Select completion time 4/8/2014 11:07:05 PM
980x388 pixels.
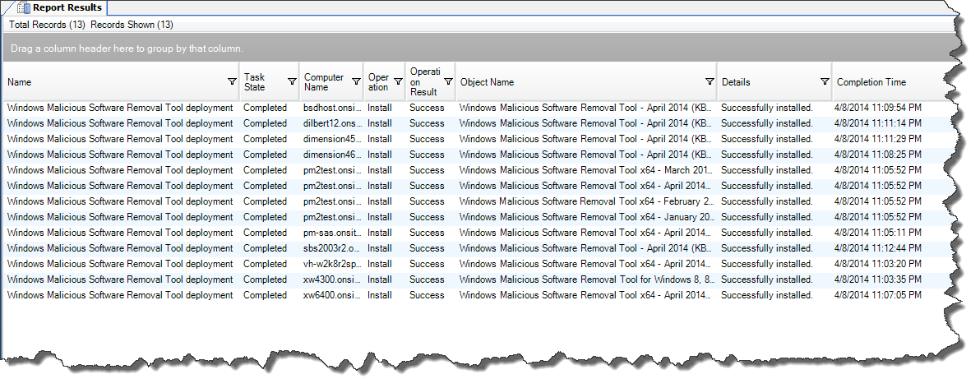[x=877, y=295]
